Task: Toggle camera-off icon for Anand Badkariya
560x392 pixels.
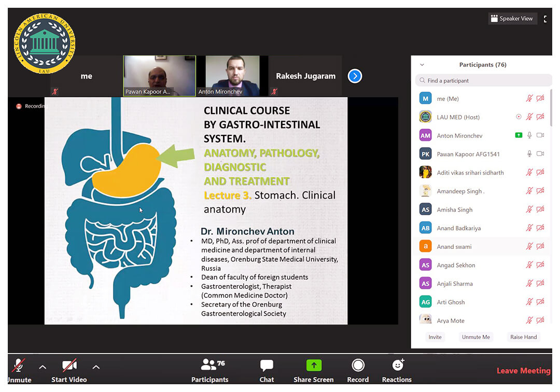Action: [x=540, y=228]
